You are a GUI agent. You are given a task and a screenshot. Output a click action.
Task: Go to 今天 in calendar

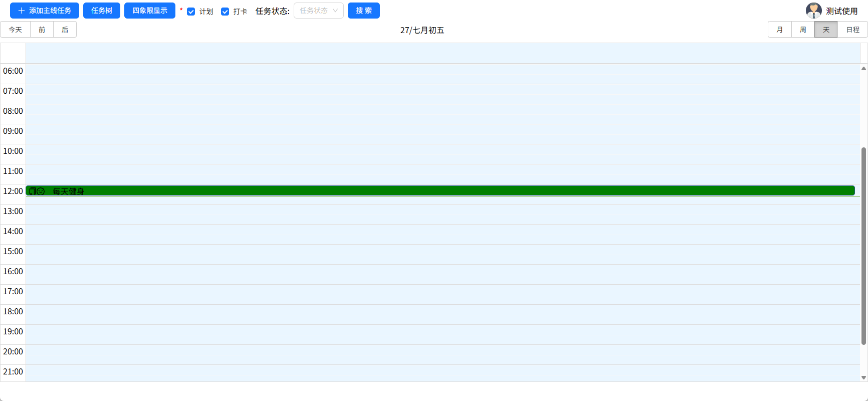click(16, 30)
